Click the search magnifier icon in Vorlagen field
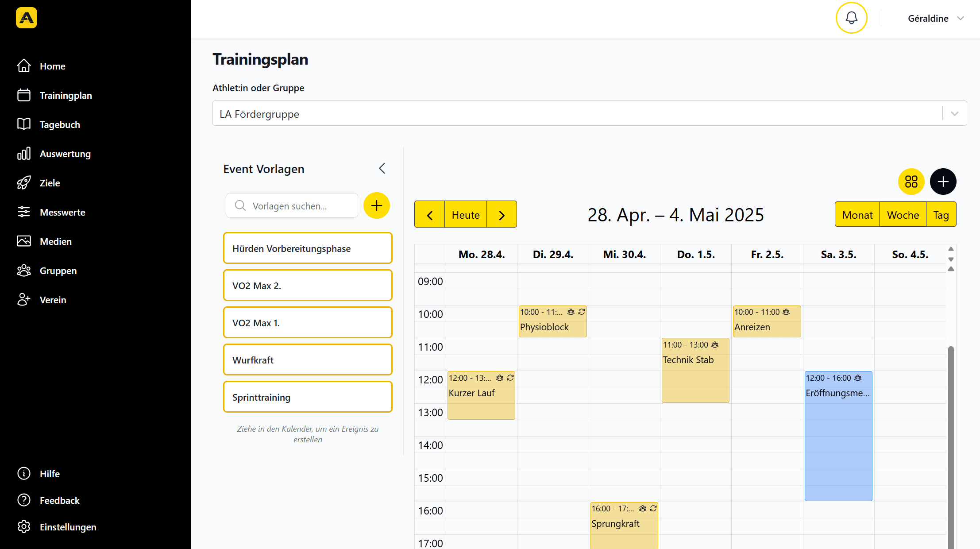This screenshot has width=980, height=549. pyautogui.click(x=240, y=205)
